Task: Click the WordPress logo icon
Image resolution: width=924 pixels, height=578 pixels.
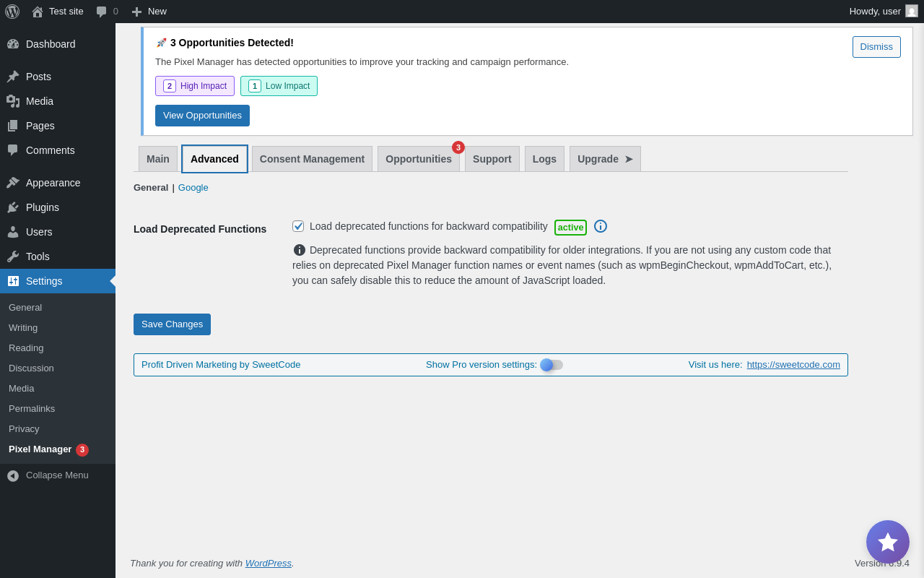Action: click(x=12, y=12)
